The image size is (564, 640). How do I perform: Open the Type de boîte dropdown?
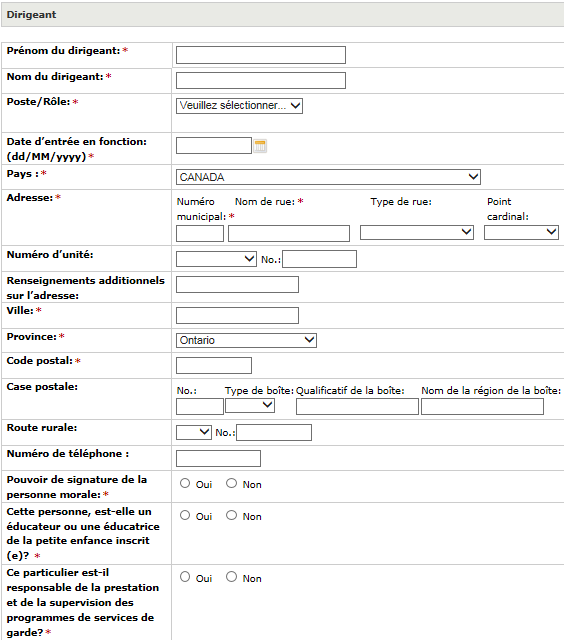(x=250, y=405)
